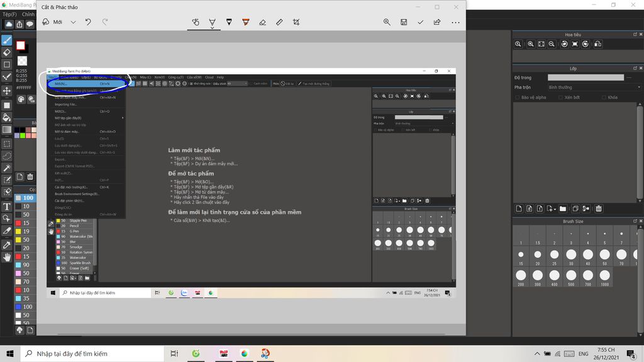Duplicate layer button in the Layer panel

pos(575,209)
